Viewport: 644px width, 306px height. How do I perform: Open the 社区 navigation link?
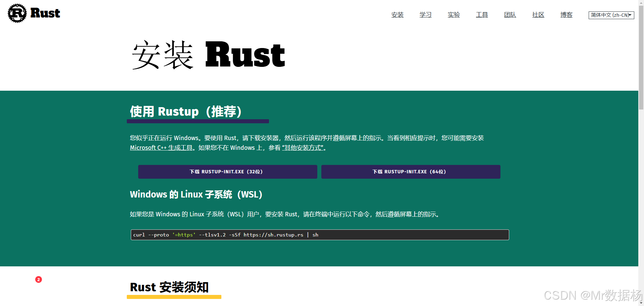[538, 15]
